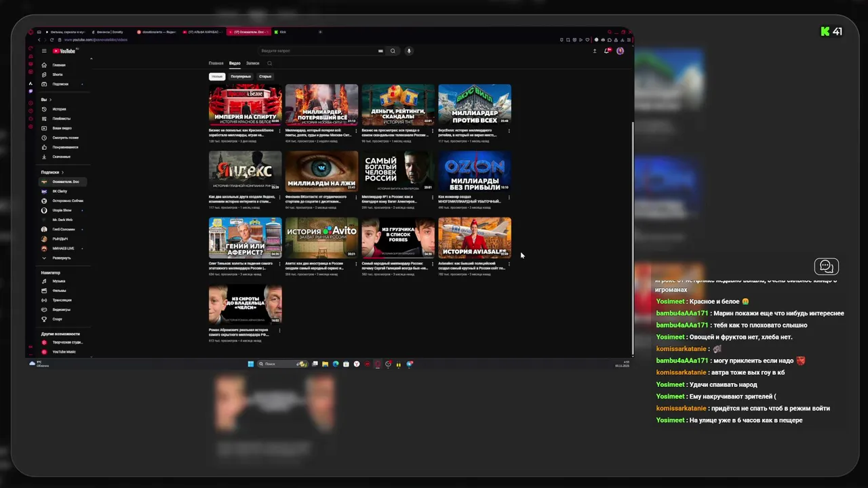Open Основатели. Doc subscription channel
Viewport: 868px width, 488px height.
click(x=62, y=182)
